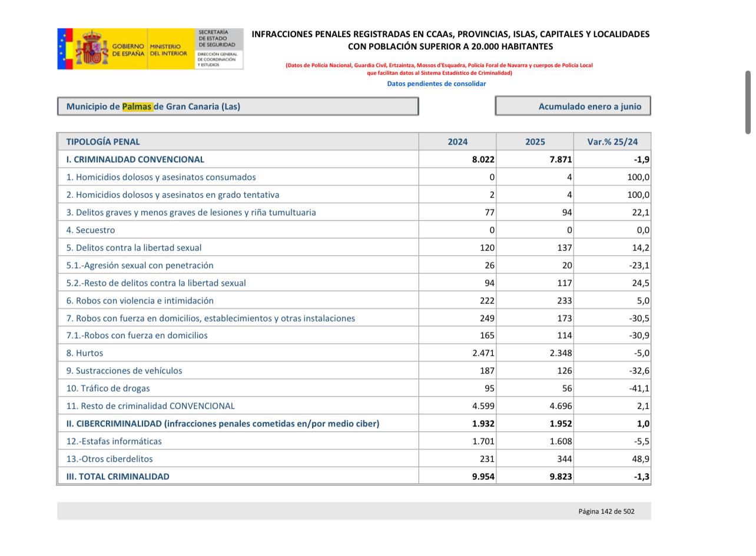756x556 pixels.
Task: Click the Gobierno de España logo text
Action: (128, 49)
